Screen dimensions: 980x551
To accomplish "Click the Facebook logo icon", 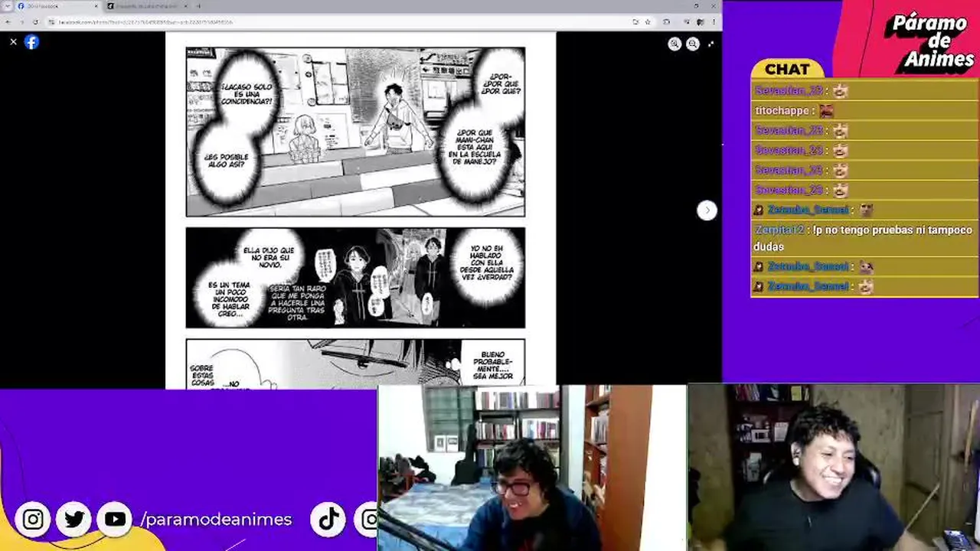I will [31, 42].
